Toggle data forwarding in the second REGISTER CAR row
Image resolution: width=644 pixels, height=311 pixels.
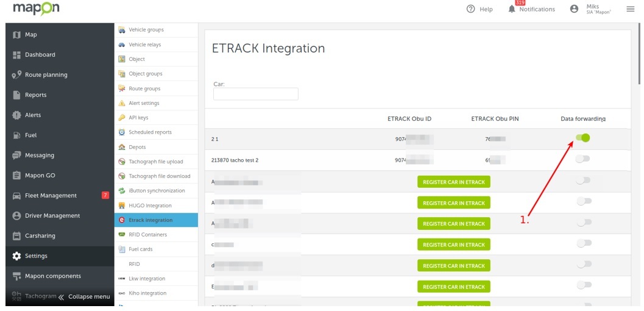(x=584, y=201)
